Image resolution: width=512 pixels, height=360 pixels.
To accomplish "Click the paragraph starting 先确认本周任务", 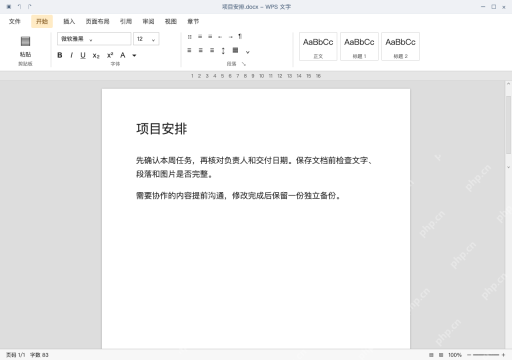I will coord(254,167).
